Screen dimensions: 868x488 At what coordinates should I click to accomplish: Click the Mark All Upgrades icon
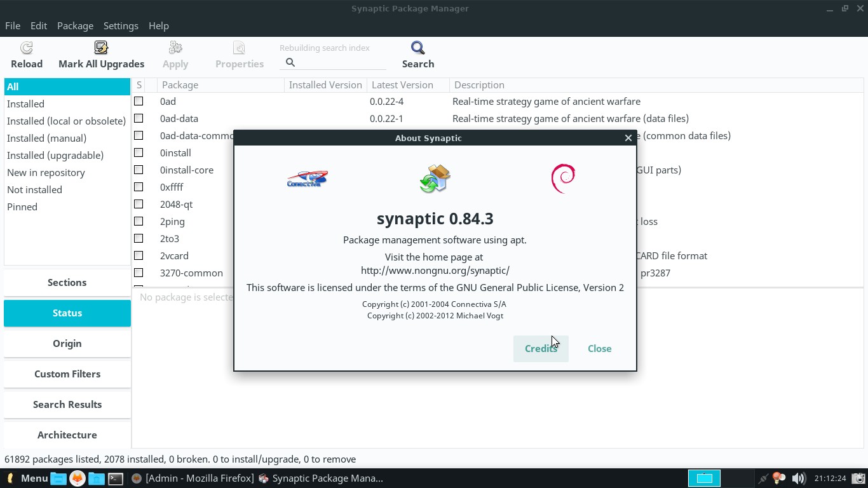(101, 48)
